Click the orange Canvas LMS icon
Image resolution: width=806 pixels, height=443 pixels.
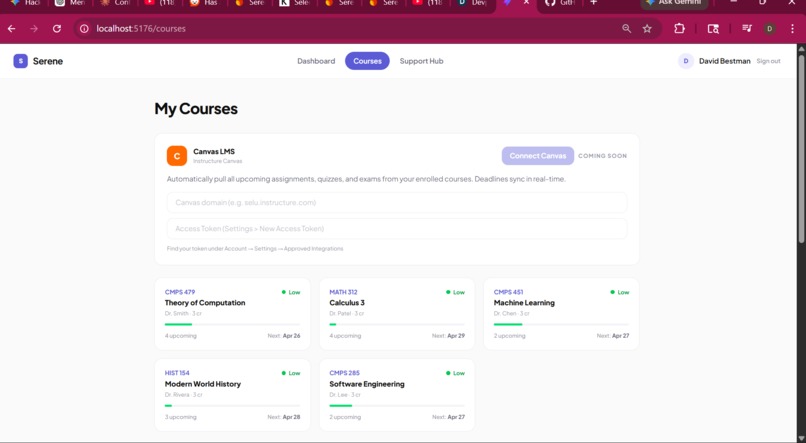point(177,156)
